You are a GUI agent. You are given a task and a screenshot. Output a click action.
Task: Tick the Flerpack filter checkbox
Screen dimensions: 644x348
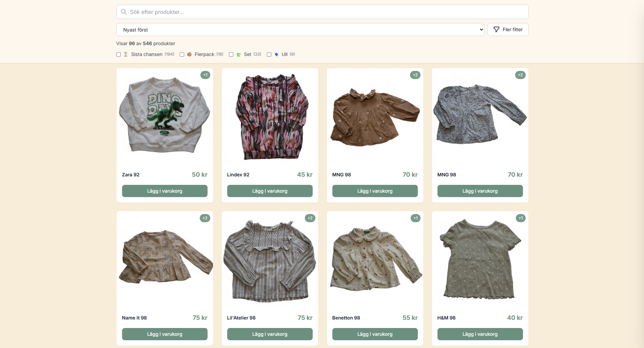click(182, 54)
